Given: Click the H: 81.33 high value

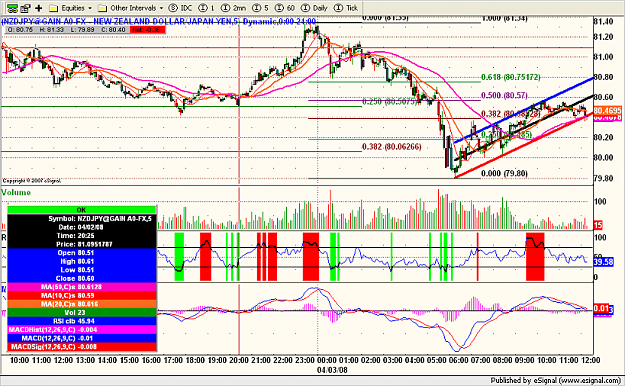Looking at the screenshot, I should 51,30.
